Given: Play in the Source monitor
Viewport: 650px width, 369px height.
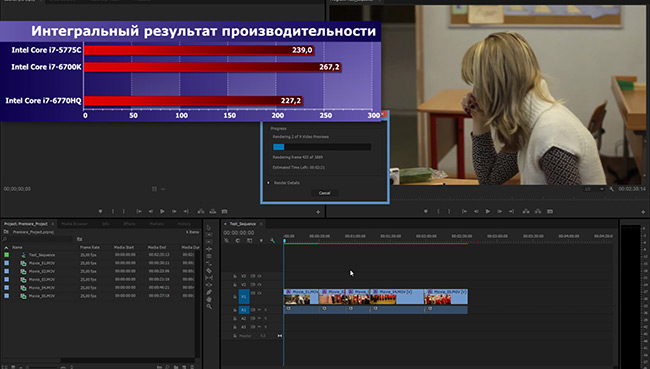Looking at the screenshot, I should pyautogui.click(x=162, y=211).
